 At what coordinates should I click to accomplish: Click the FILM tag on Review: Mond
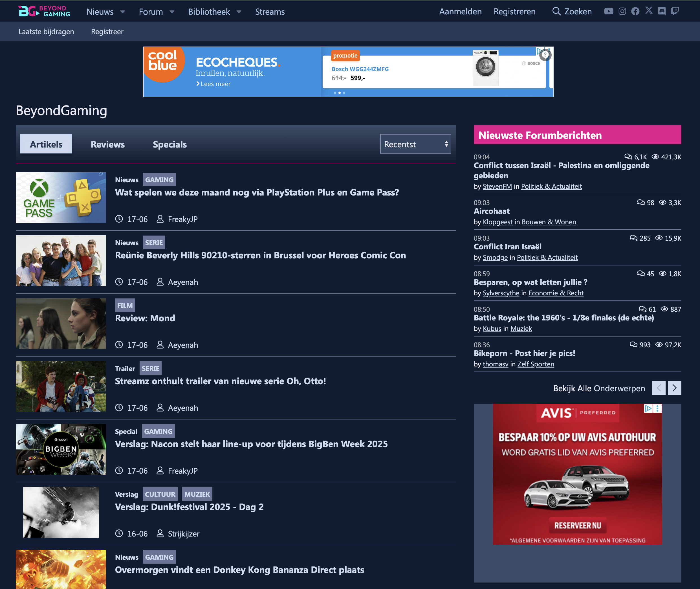pyautogui.click(x=125, y=306)
